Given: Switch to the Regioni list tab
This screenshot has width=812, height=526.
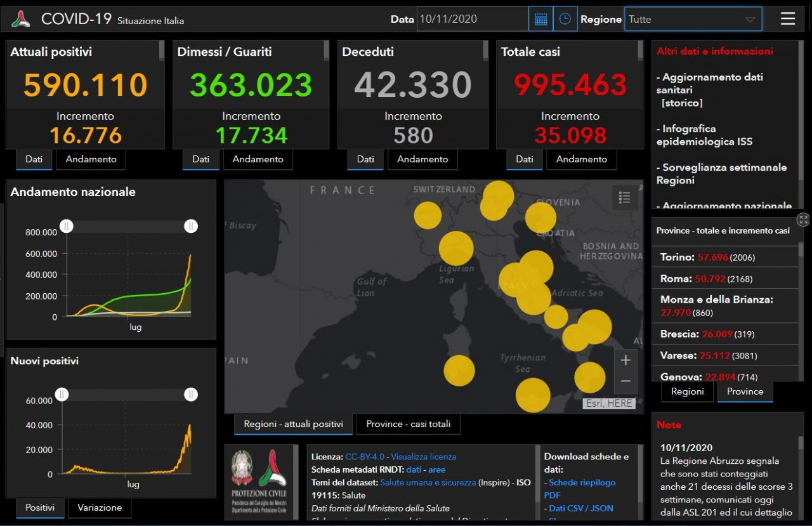Looking at the screenshot, I should (x=687, y=391).
